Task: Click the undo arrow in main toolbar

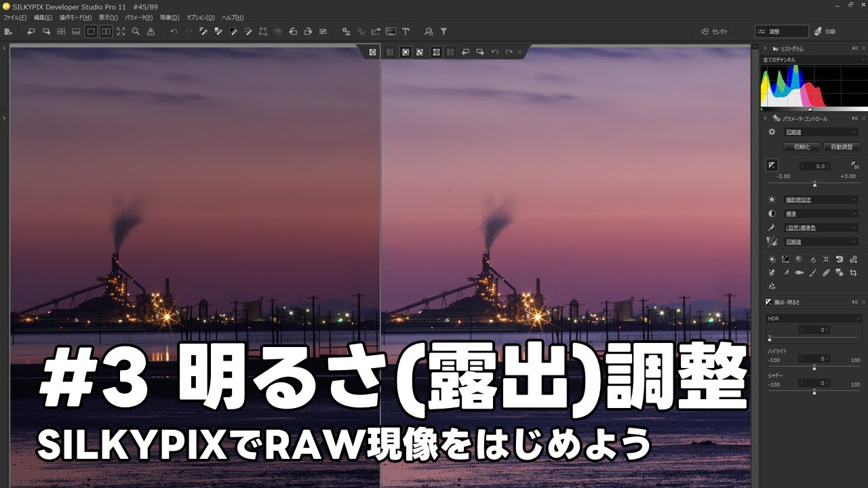Action: (174, 31)
